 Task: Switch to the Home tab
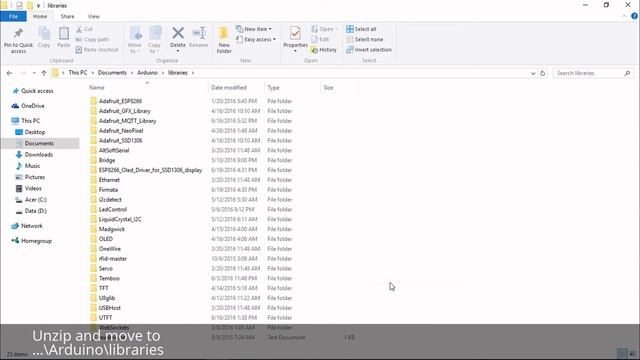pyautogui.click(x=40, y=16)
